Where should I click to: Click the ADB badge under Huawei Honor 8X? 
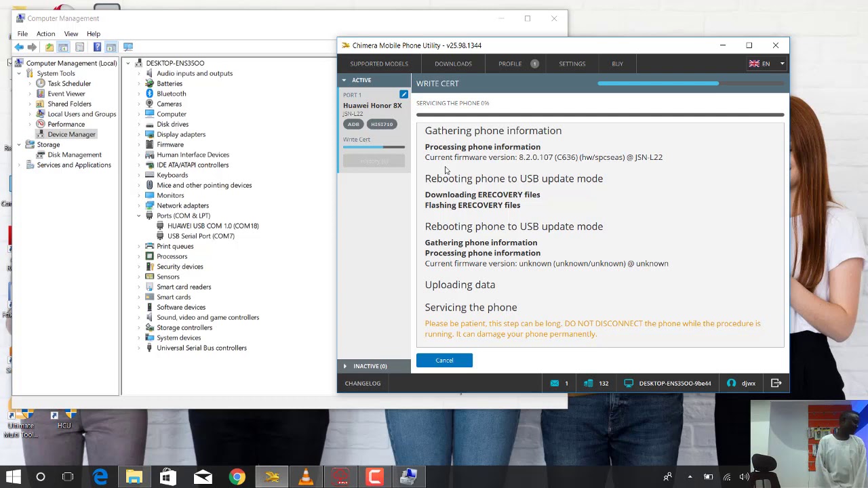(353, 124)
